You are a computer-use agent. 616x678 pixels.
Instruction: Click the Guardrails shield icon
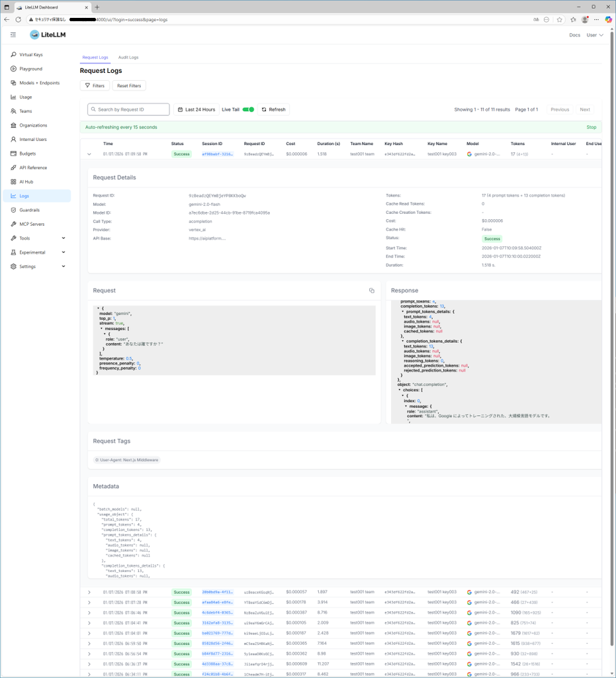pos(13,210)
